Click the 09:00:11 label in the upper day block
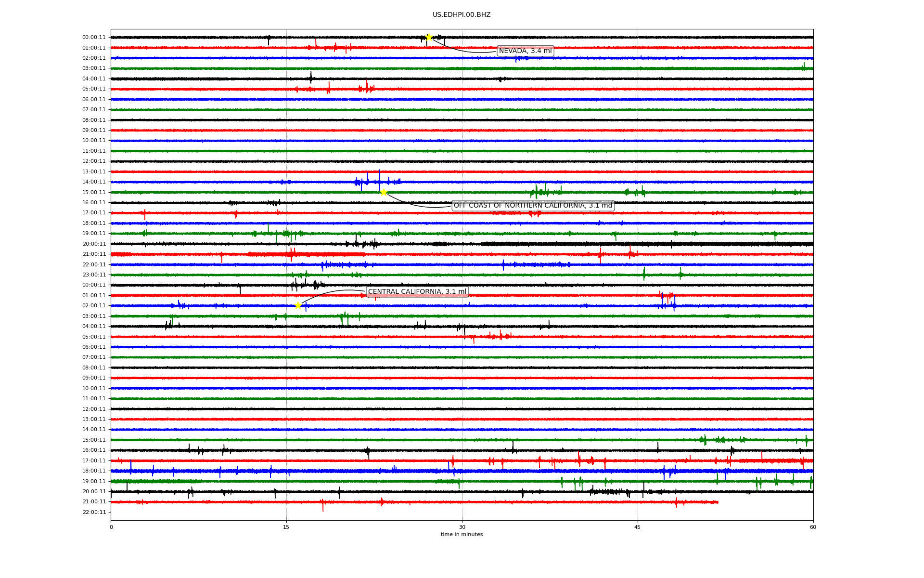924x578 pixels. point(94,131)
